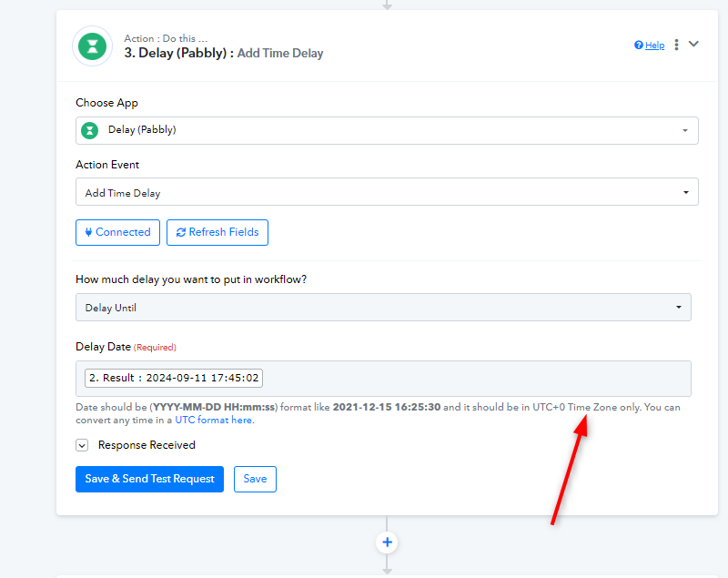This screenshot has height=578, width=728.
Task: Click the step title Add Time Delay
Action: click(x=280, y=54)
